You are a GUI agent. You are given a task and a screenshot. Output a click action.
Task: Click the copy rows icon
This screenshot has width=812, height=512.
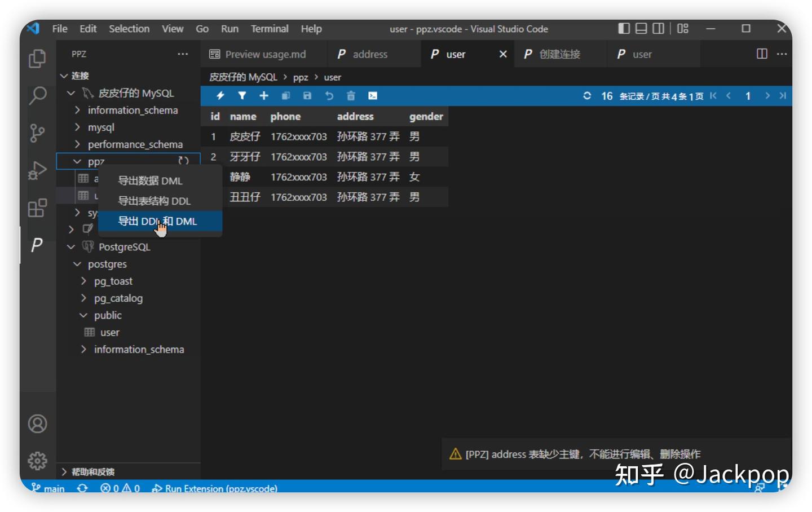[285, 96]
